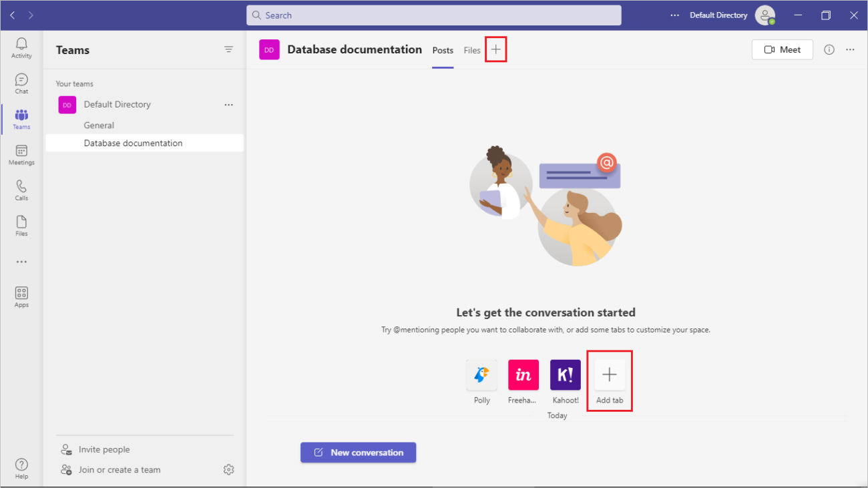Switch to the Files tab
This screenshot has width=868, height=488.
tap(472, 50)
